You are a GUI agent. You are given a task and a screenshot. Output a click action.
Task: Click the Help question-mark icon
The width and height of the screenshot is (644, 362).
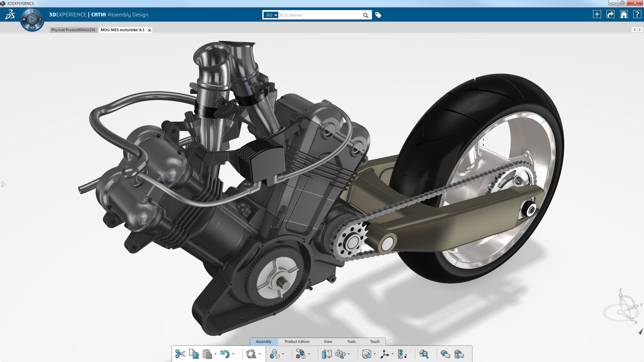tap(636, 14)
